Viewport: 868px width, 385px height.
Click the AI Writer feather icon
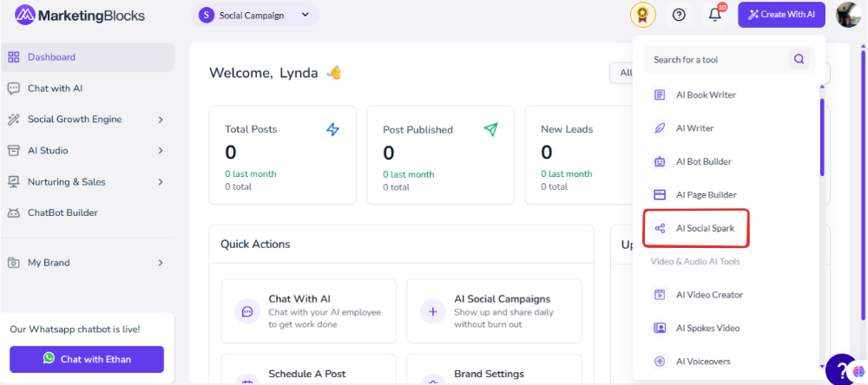point(660,128)
